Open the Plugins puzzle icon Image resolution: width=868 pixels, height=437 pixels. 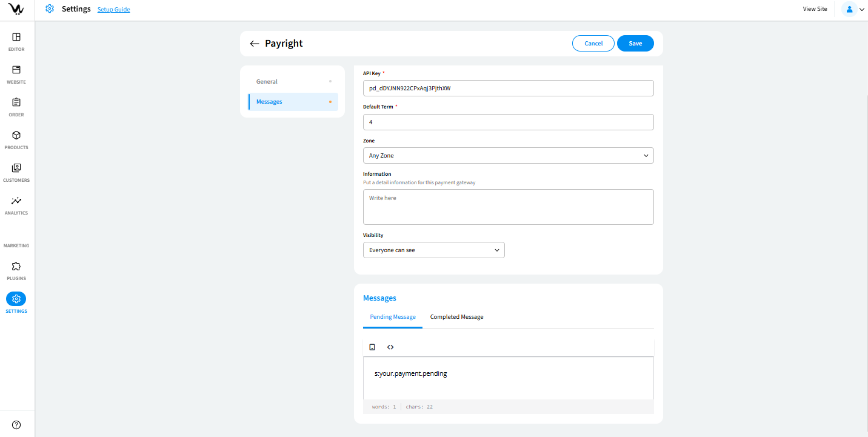click(x=16, y=267)
